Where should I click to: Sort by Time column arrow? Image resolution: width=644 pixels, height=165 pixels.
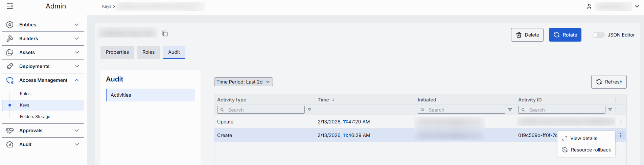333,100
